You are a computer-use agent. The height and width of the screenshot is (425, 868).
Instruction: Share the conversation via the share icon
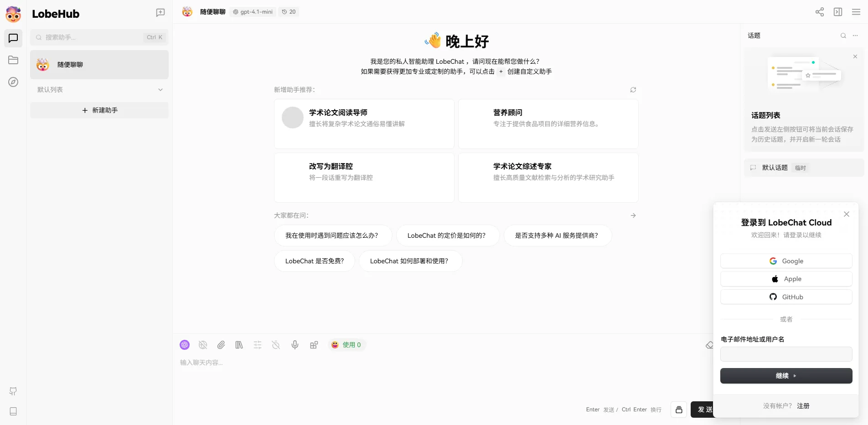819,12
